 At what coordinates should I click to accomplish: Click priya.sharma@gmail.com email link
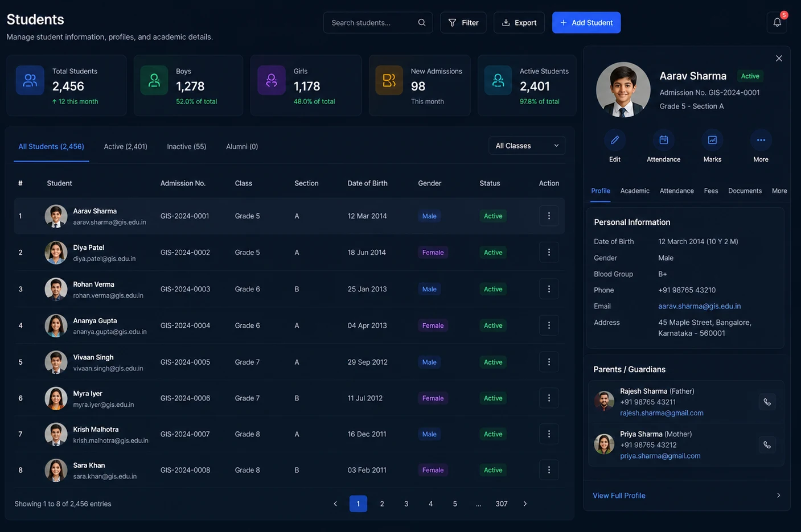click(x=660, y=456)
